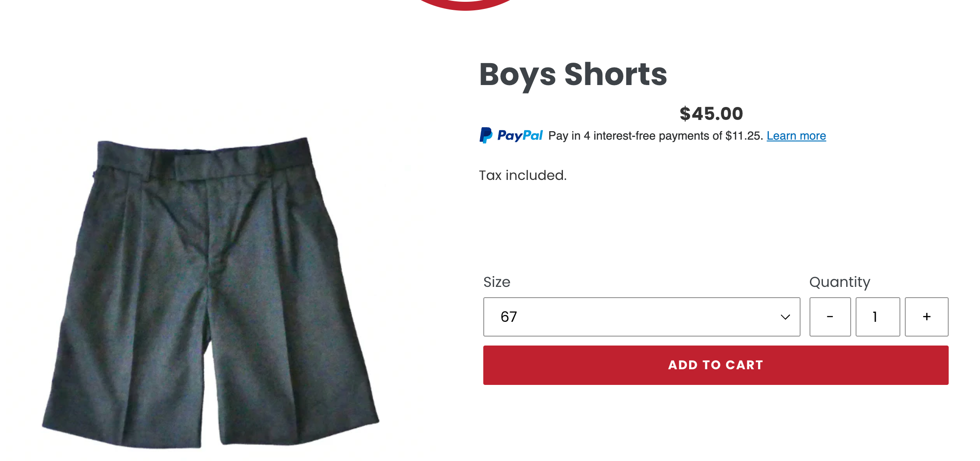Click the 'Size' field label
The height and width of the screenshot is (461, 980).
[497, 282]
